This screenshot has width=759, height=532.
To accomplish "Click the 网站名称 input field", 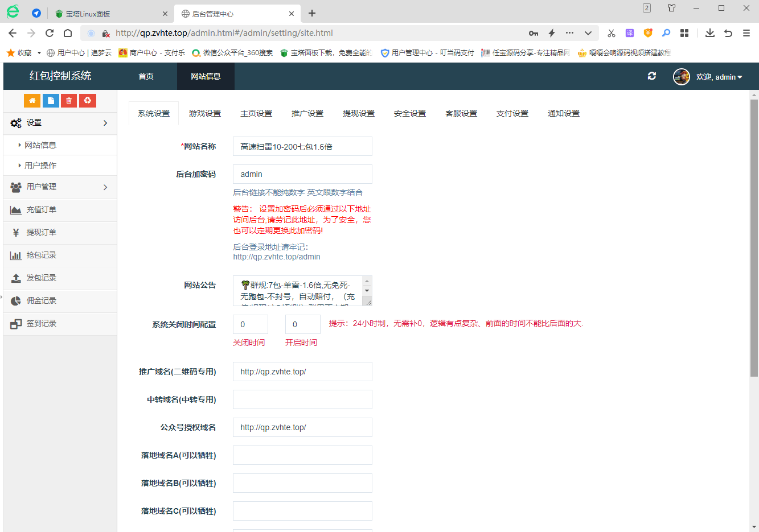I will pos(302,146).
